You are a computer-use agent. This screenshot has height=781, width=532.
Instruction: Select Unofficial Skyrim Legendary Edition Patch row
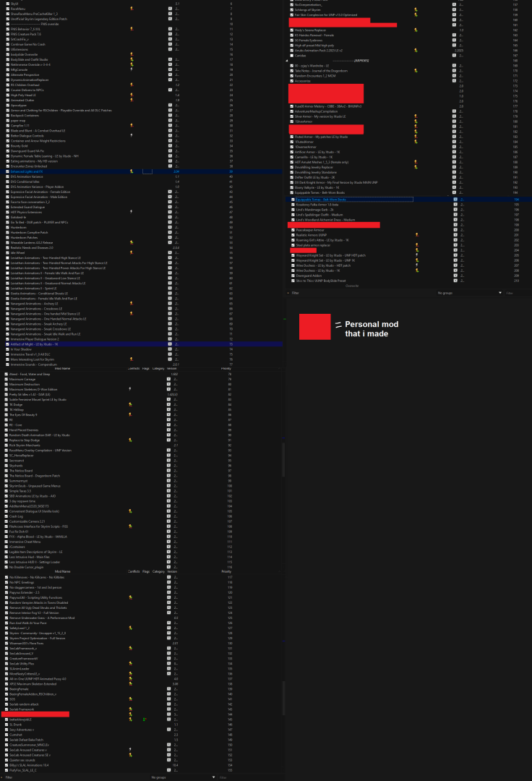142,19
